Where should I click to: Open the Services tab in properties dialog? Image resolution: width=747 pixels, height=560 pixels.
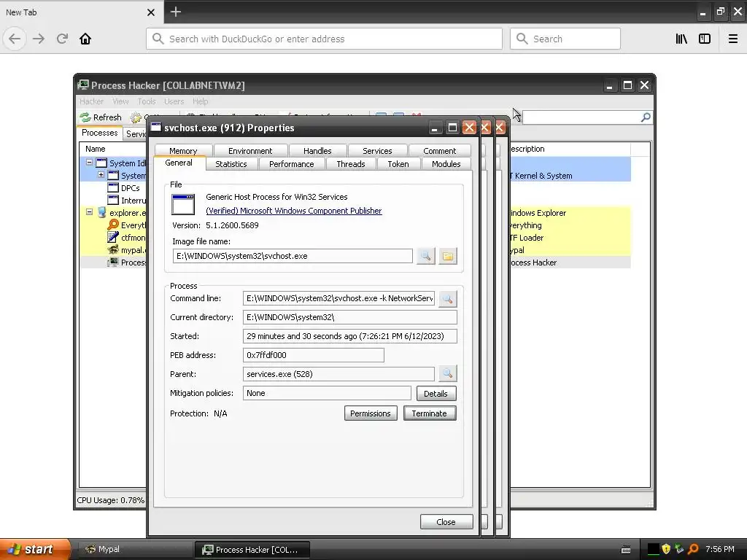pos(377,150)
